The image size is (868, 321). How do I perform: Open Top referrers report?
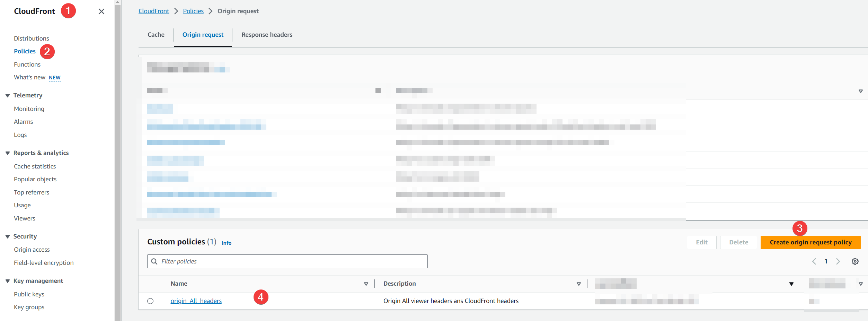(32, 192)
